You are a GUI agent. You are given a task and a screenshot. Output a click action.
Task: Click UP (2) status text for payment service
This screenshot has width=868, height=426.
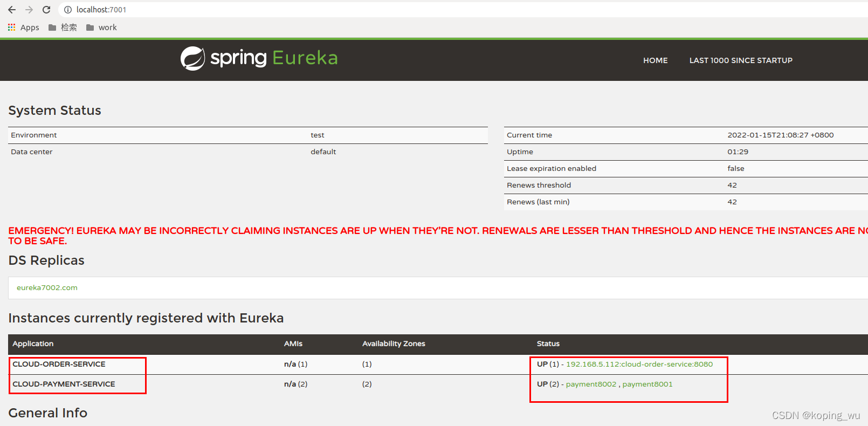click(x=548, y=384)
